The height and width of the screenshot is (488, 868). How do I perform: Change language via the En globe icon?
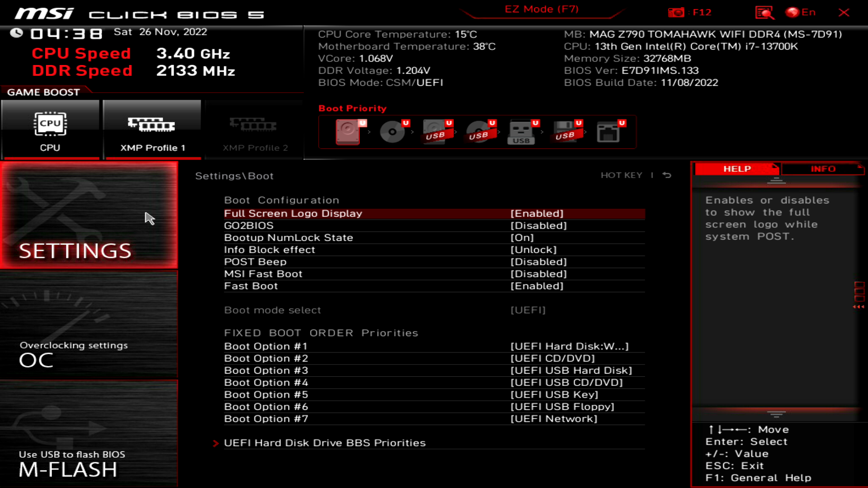(801, 12)
